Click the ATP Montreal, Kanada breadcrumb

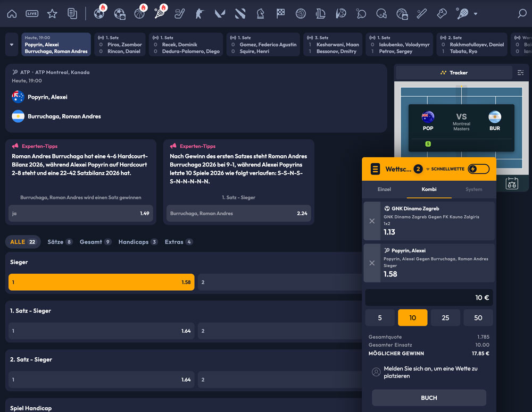62,72
